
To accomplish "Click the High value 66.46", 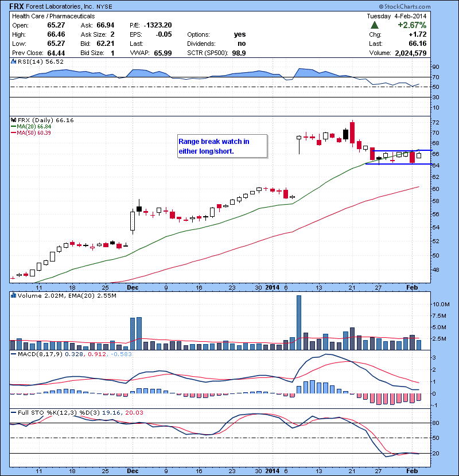I will pyautogui.click(x=56, y=34).
